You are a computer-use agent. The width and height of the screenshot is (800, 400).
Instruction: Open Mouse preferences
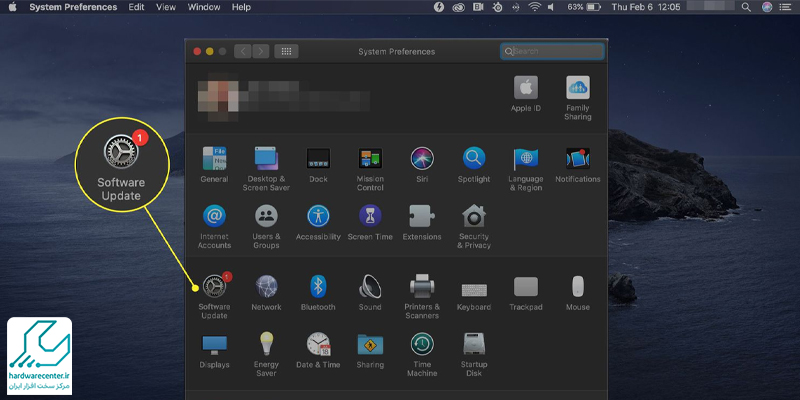[x=578, y=293]
